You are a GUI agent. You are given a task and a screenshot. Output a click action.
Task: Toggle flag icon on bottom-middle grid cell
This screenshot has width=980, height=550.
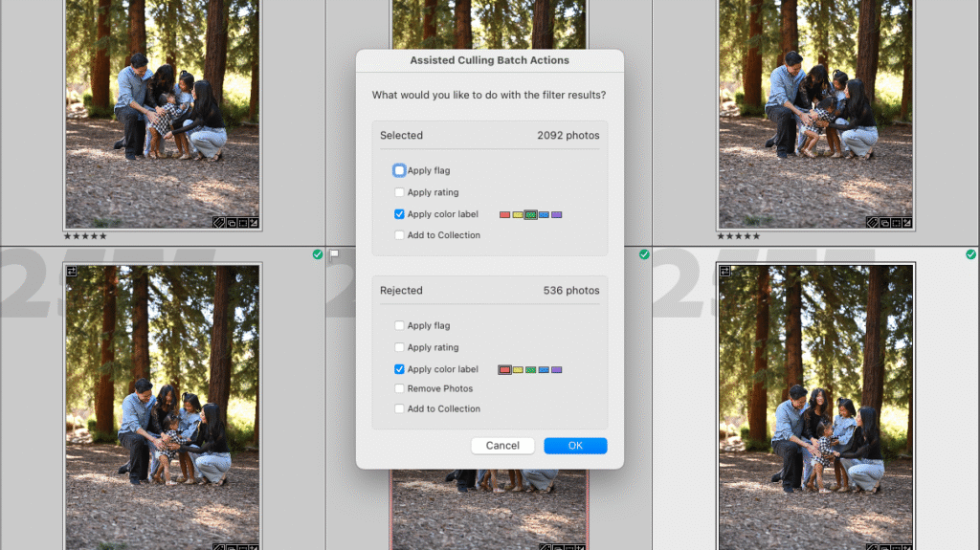tap(334, 254)
